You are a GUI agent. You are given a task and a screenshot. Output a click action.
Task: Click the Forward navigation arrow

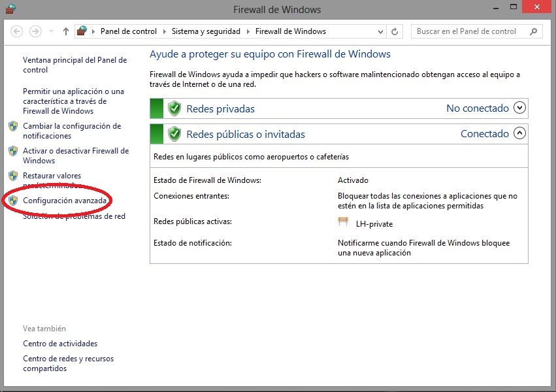(x=35, y=31)
